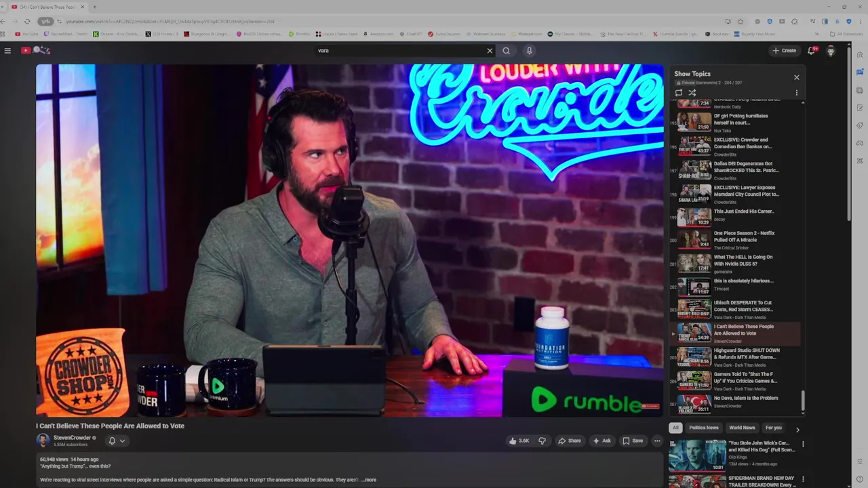Open 'You Stole John Wick's Car' recommended thumbnail
Viewport: 868px width, 488px height.
tap(697, 455)
